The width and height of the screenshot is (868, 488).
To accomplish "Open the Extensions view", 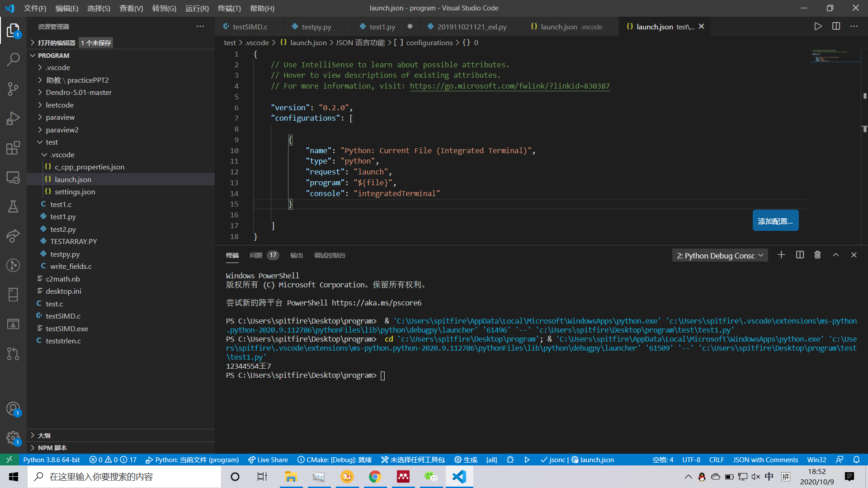I will pyautogui.click(x=13, y=148).
